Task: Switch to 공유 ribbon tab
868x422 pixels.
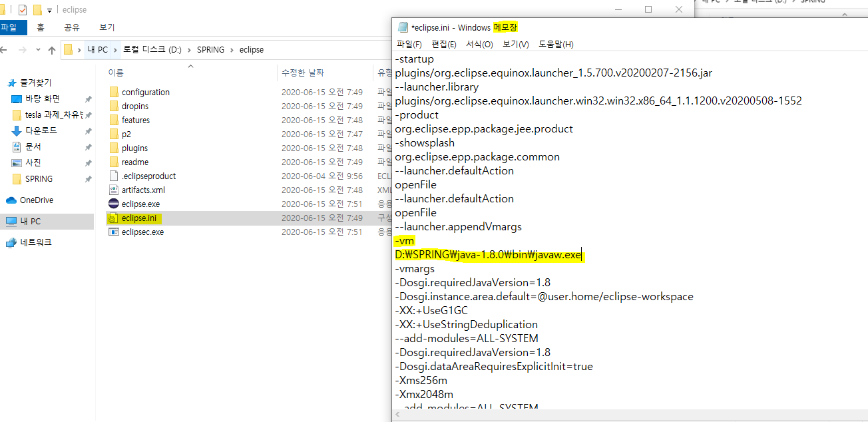Action: [72, 27]
